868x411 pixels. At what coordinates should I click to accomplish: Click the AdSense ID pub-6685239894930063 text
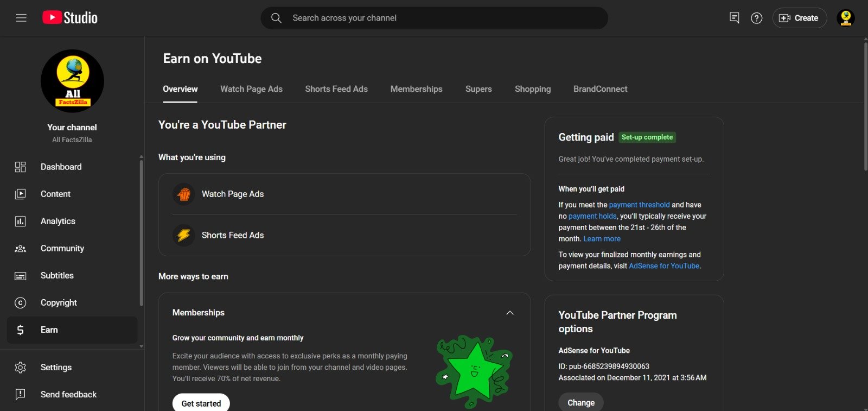click(604, 366)
